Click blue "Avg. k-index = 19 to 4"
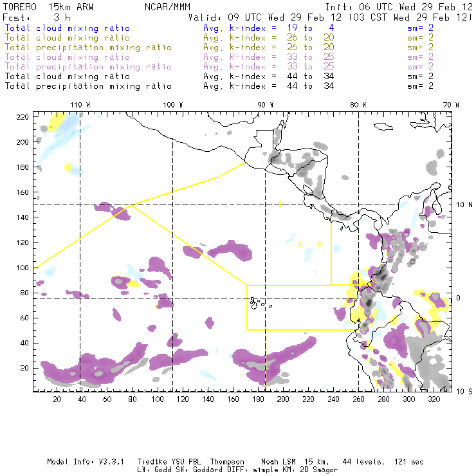 tap(269, 28)
